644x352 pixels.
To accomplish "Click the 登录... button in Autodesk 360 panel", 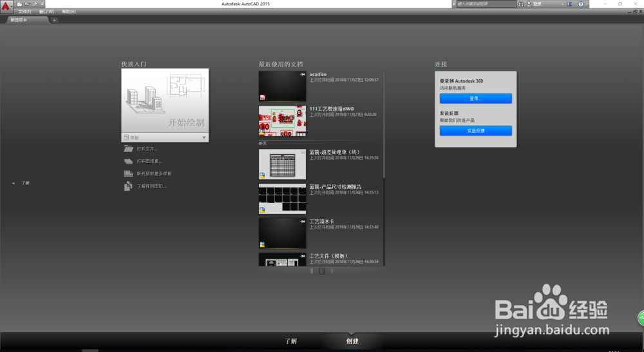I will pyautogui.click(x=476, y=98).
